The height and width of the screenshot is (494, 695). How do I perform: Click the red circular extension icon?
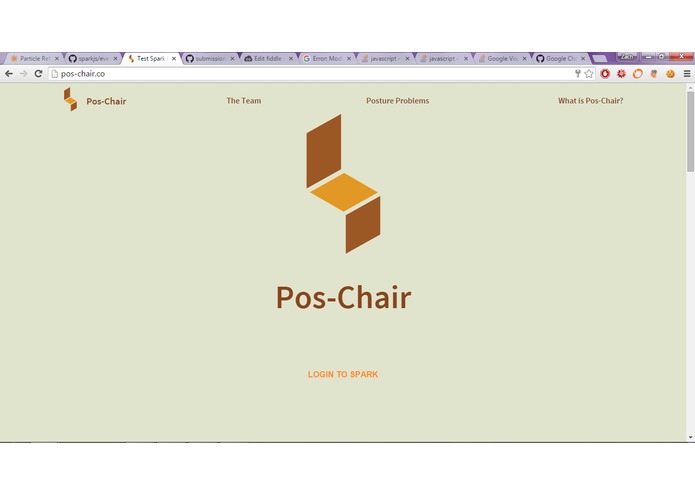click(x=605, y=74)
